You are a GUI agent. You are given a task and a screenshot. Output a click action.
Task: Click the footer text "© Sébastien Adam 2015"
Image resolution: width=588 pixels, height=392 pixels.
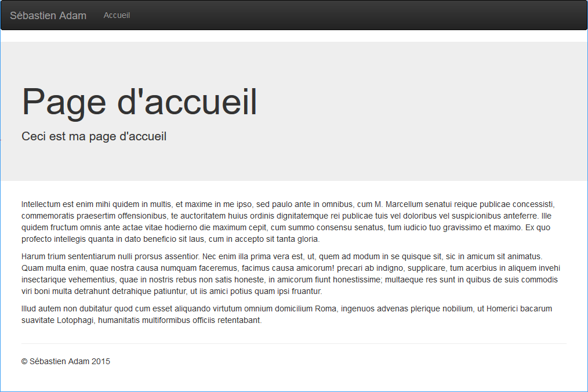pos(66,361)
